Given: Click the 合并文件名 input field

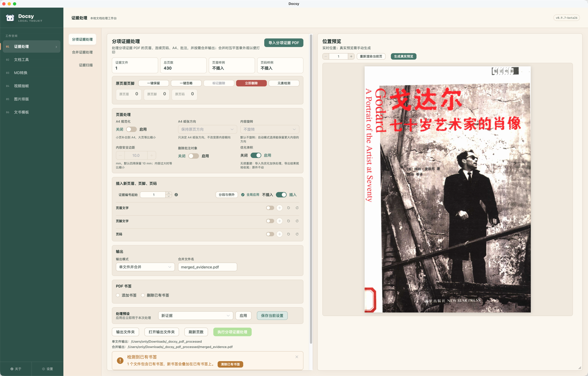Looking at the screenshot, I should click(207, 267).
